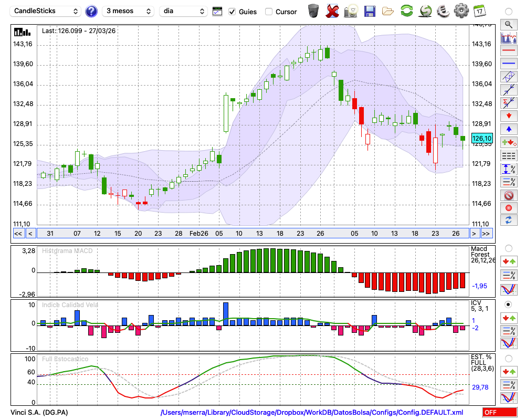
Task: Click the Config.DEFAULT.xml file path link
Action: [312, 413]
